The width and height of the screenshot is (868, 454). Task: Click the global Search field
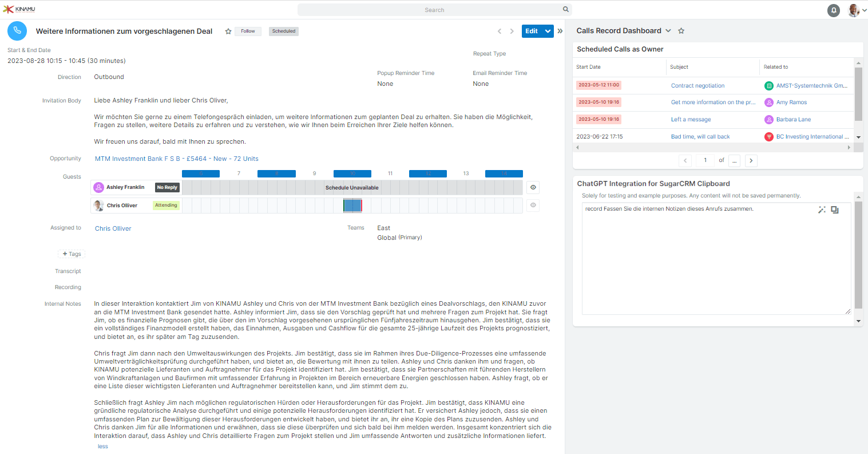point(434,10)
